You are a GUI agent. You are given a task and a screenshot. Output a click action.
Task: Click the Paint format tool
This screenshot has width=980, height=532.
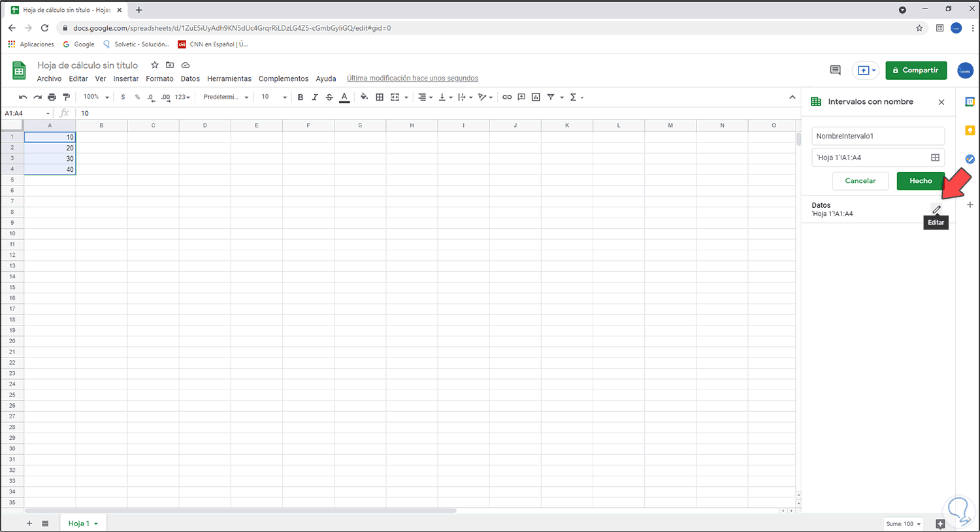66,97
